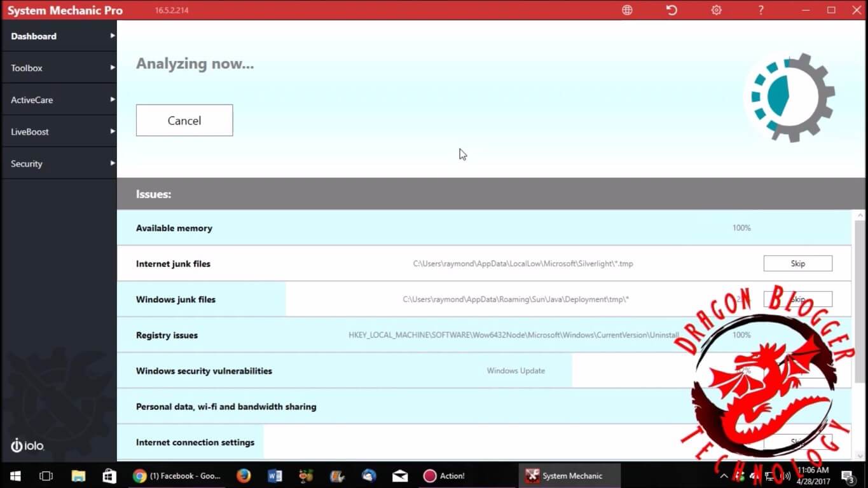Open settings via the gear icon
This screenshot has height=488, width=868.
point(716,10)
